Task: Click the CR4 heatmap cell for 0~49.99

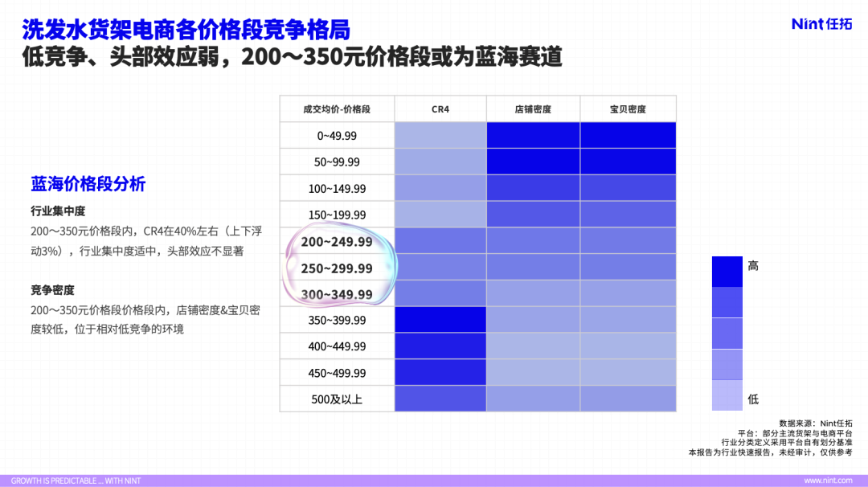Action: tap(440, 136)
